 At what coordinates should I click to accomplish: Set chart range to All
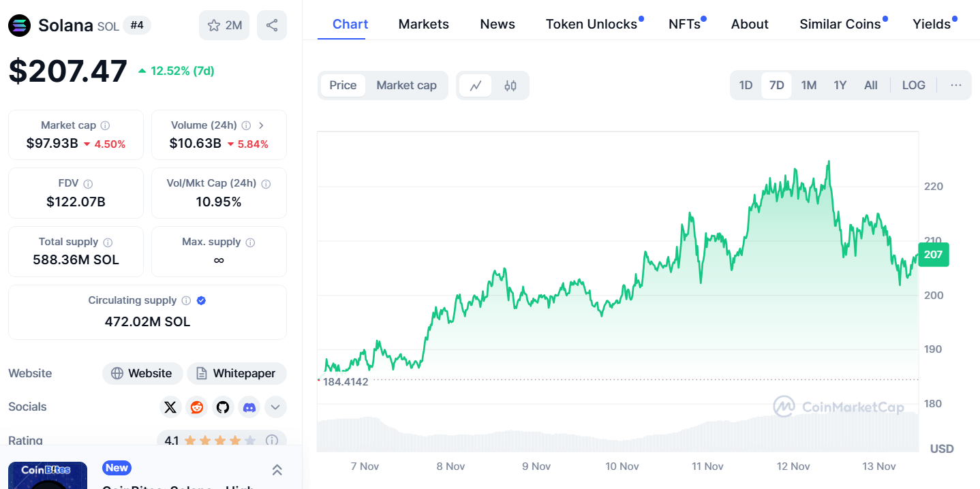(x=871, y=85)
